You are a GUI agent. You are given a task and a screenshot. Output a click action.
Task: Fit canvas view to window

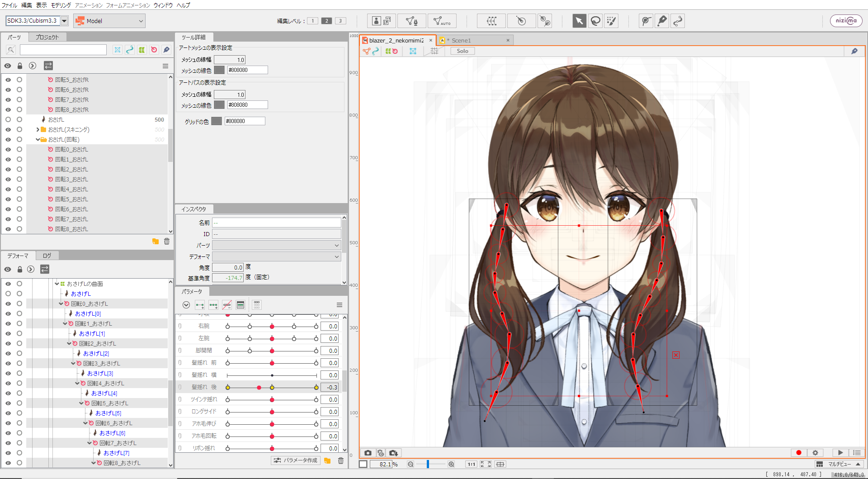486,464
